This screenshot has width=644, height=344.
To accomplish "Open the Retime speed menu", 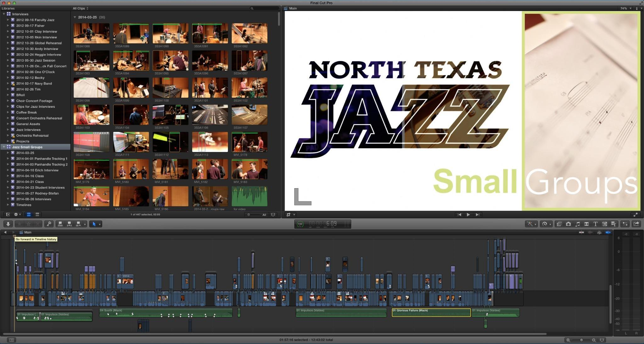I will click(x=546, y=224).
